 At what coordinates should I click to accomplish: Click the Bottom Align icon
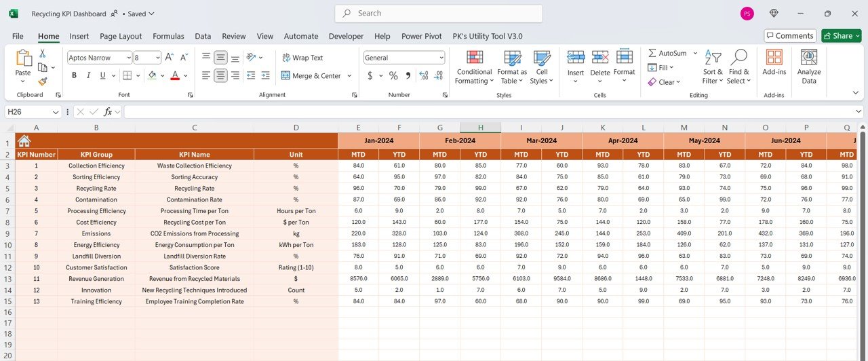pos(235,58)
